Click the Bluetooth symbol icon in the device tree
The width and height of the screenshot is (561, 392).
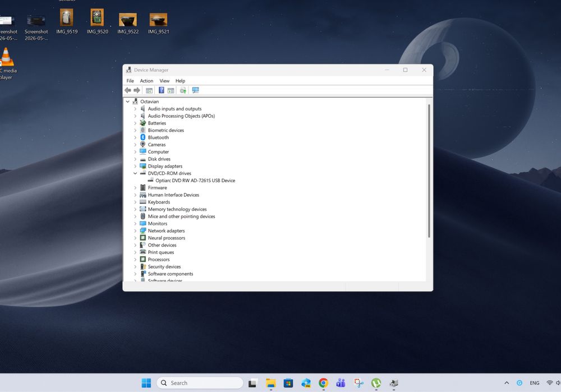tap(142, 137)
